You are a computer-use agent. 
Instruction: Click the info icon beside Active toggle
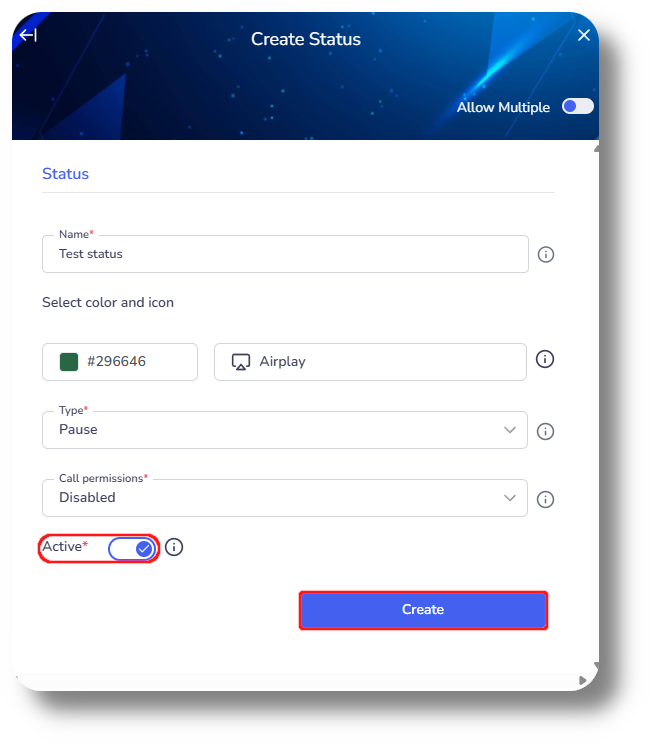(x=174, y=547)
